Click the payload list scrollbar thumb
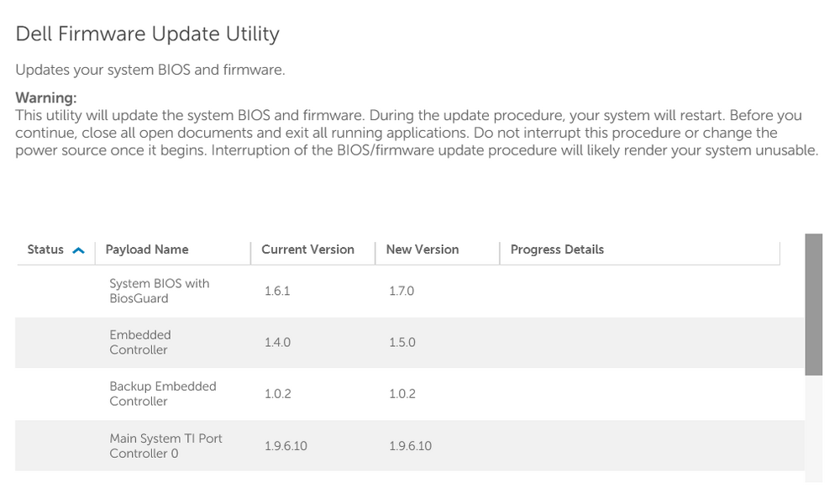 813,302
